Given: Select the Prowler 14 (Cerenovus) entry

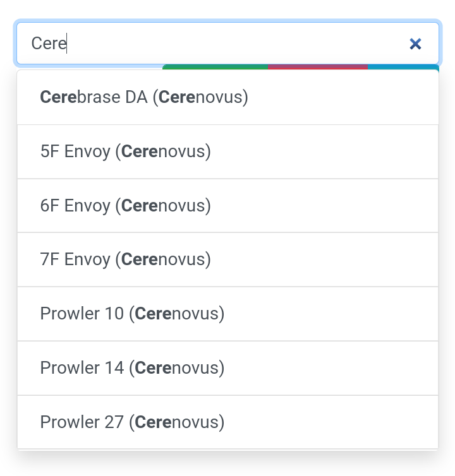Looking at the screenshot, I should (227, 368).
